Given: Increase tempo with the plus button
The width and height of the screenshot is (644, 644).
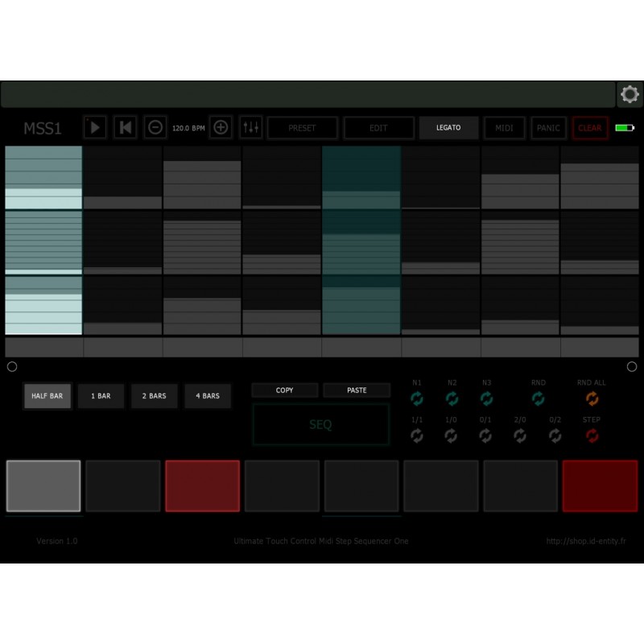Looking at the screenshot, I should coord(221,127).
